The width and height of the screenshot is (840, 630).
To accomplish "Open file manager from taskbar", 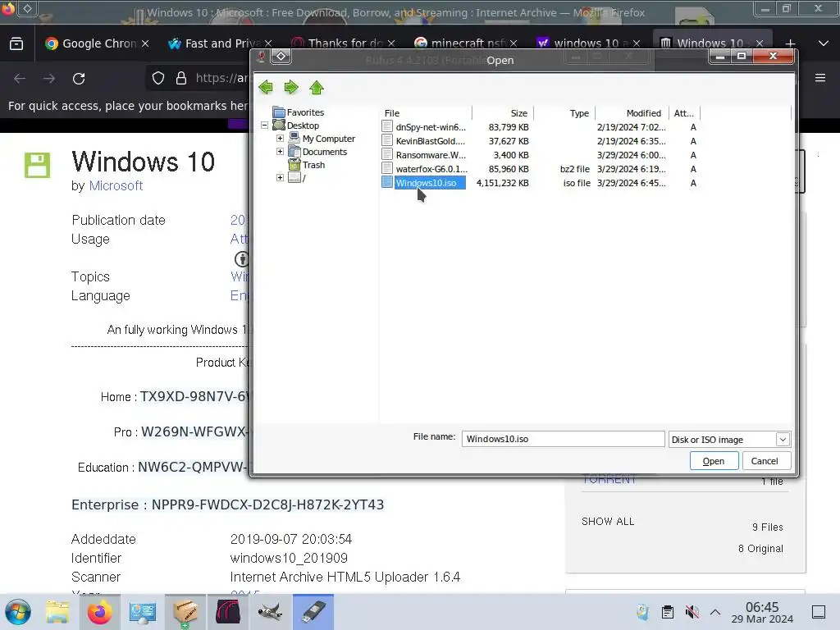I will click(57, 612).
